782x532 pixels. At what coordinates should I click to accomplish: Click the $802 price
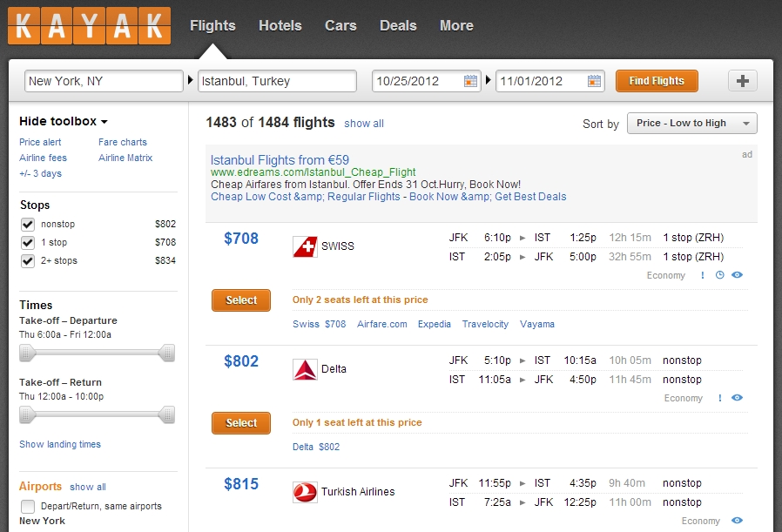click(241, 361)
